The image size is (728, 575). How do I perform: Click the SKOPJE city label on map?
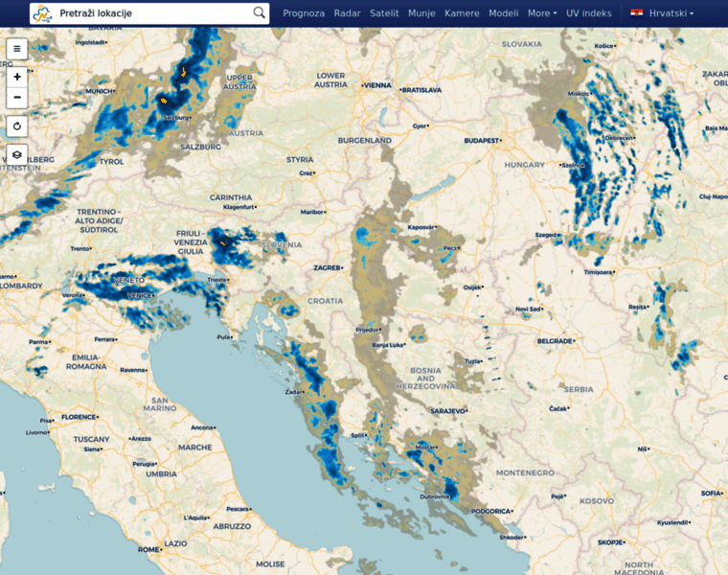point(610,542)
